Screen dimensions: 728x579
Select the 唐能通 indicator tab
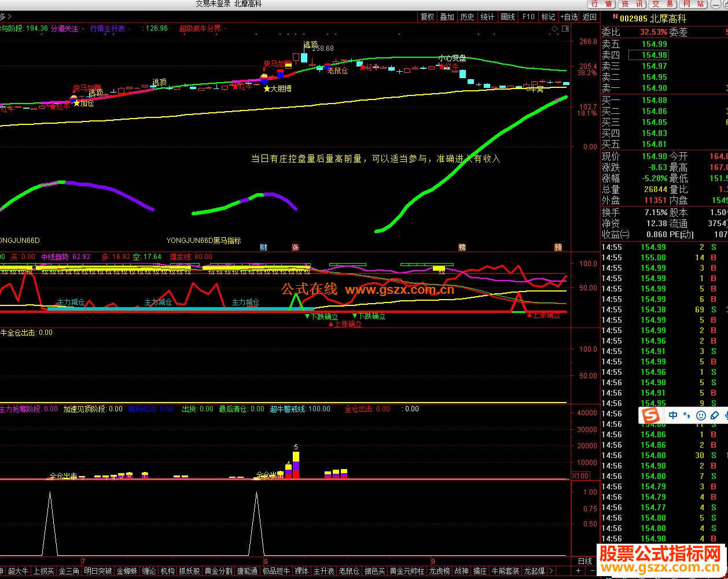point(247,571)
